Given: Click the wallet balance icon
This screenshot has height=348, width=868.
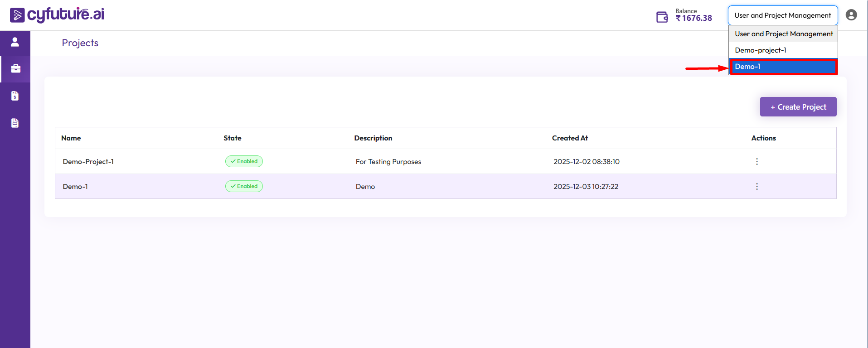Looking at the screenshot, I should pyautogui.click(x=662, y=17).
